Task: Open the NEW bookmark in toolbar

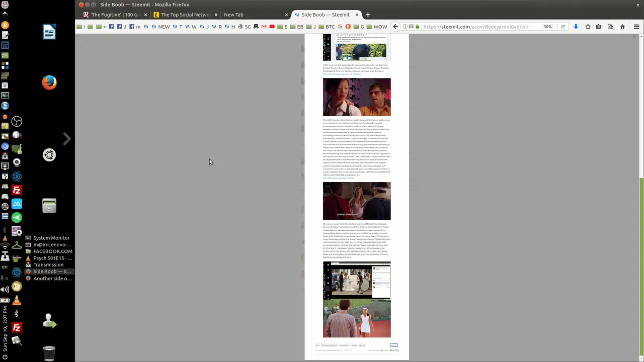Action: pos(160,27)
